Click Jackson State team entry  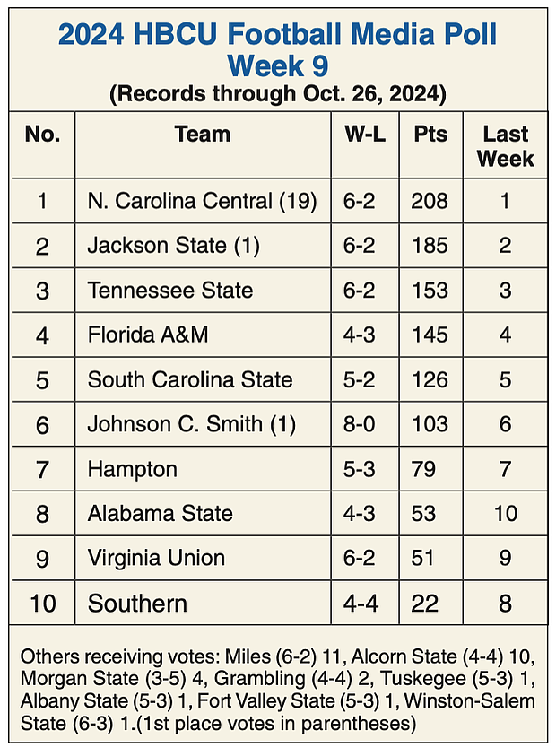tap(174, 246)
